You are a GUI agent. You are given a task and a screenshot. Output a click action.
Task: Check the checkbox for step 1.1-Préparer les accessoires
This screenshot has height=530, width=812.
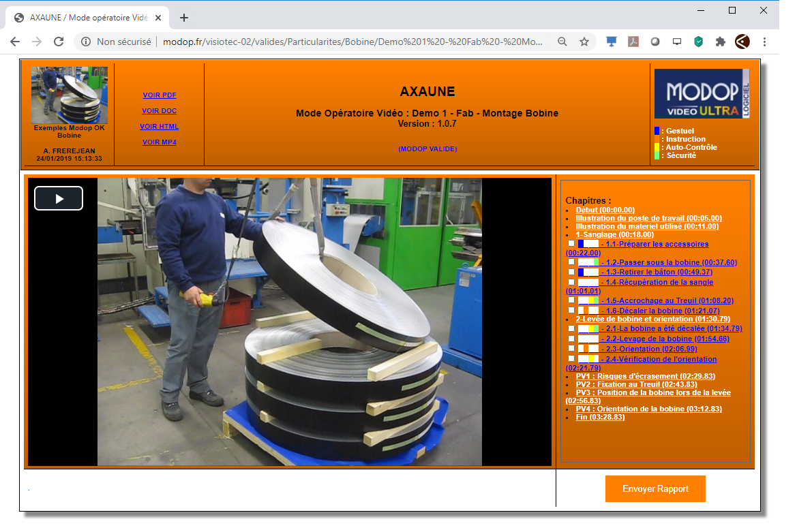571,244
